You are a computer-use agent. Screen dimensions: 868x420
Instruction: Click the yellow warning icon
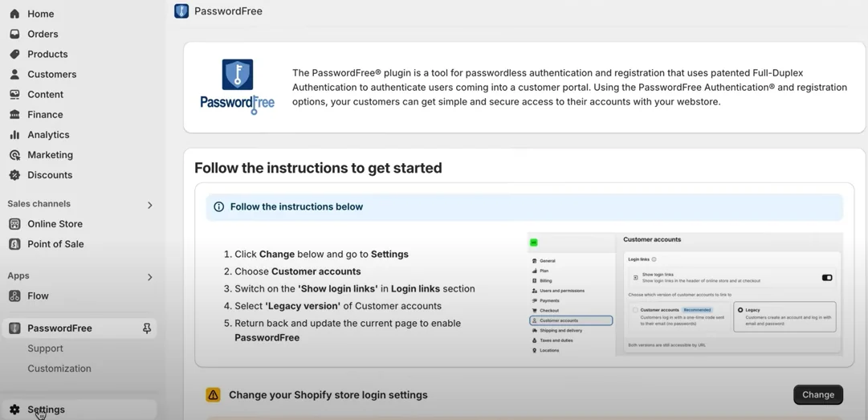(x=213, y=394)
